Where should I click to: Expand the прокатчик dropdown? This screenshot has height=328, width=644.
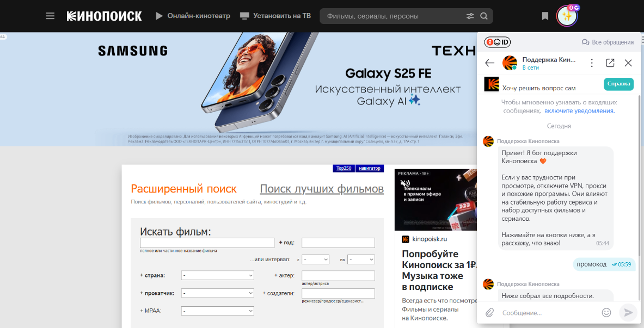[x=217, y=293]
